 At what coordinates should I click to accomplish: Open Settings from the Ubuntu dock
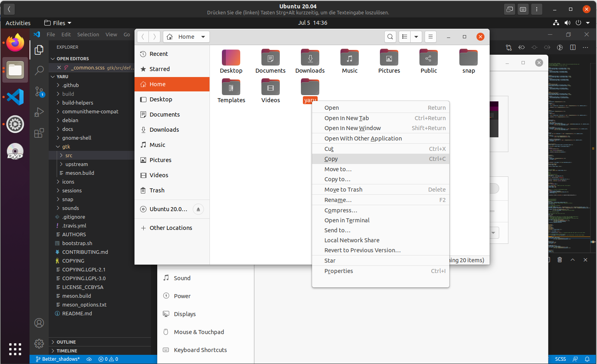(x=15, y=124)
